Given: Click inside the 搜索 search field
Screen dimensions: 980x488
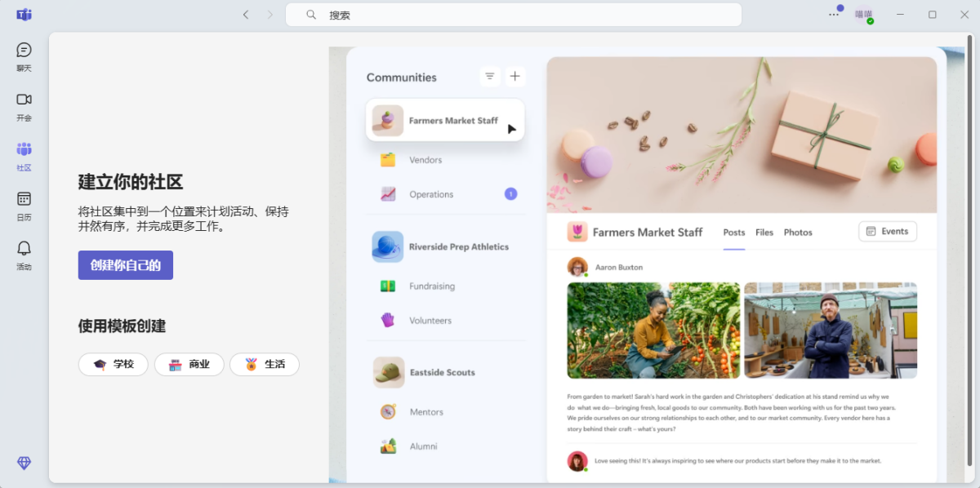Looking at the screenshot, I should tap(514, 14).
